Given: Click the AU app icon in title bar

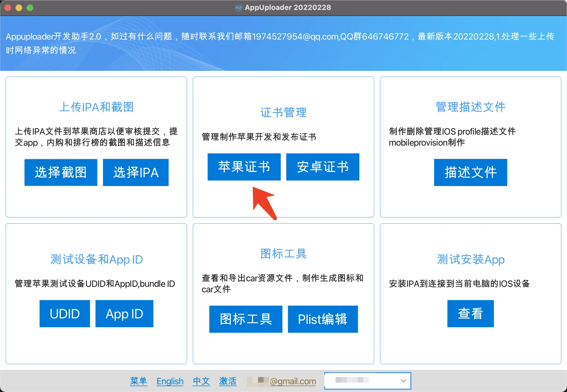Looking at the screenshot, I should click(x=238, y=7).
